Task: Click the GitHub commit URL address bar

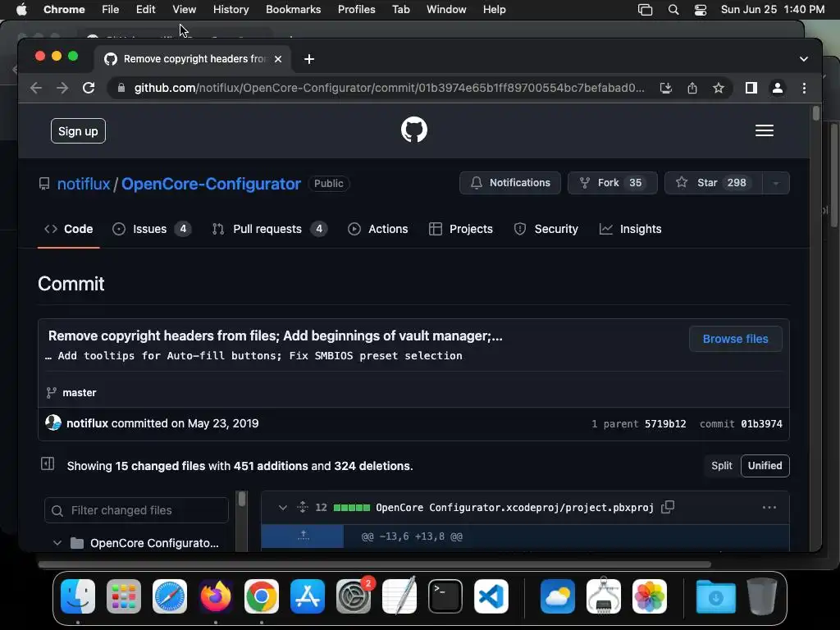Action: coord(390,88)
